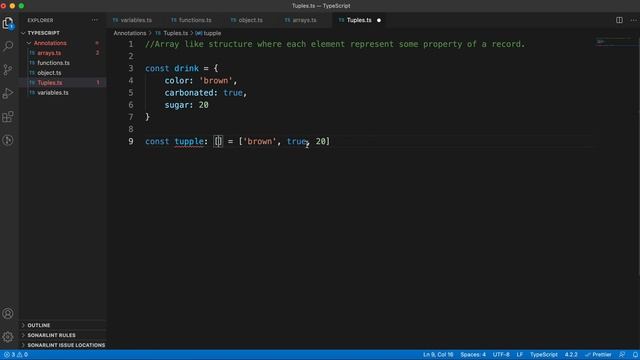Click the code minimap preview

tap(615, 42)
